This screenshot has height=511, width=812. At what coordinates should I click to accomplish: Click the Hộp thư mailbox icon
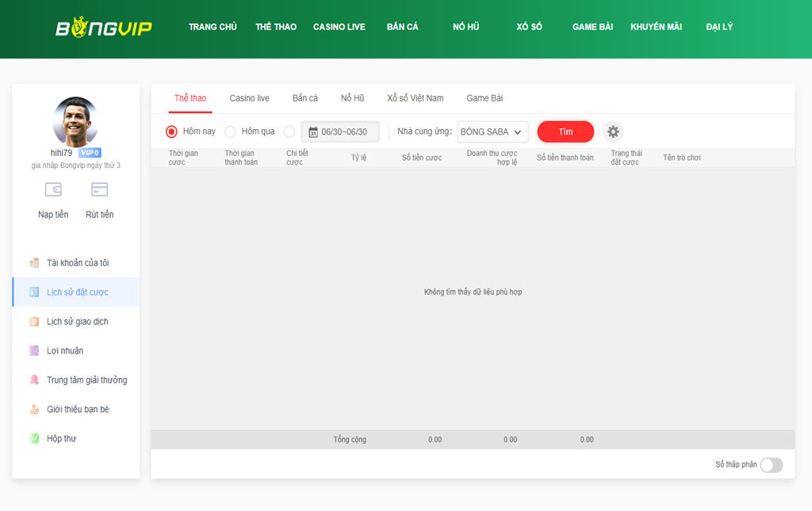[x=34, y=439]
